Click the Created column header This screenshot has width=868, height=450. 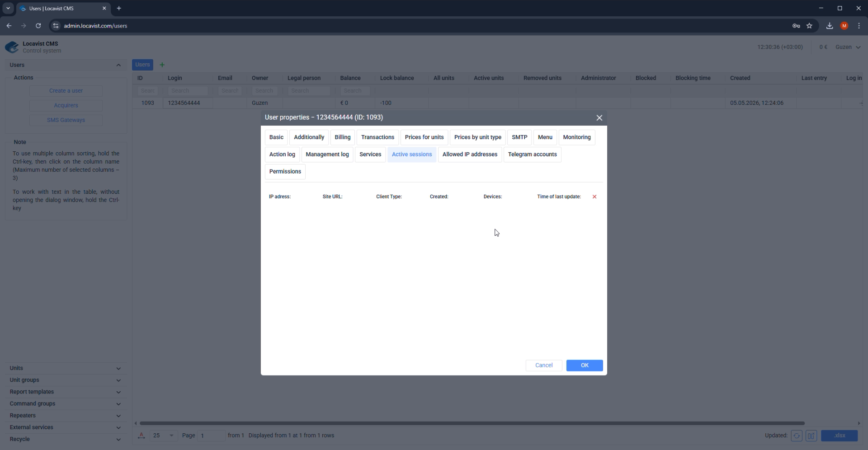(740, 78)
